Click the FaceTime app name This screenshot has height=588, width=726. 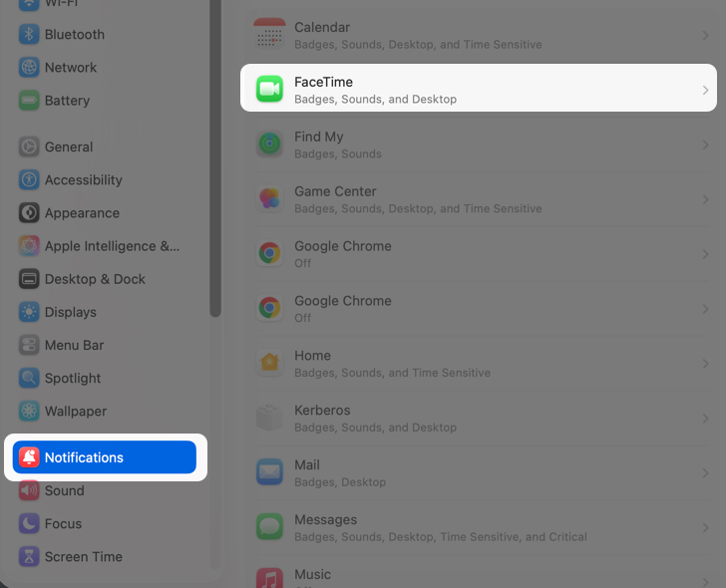pyautogui.click(x=324, y=82)
